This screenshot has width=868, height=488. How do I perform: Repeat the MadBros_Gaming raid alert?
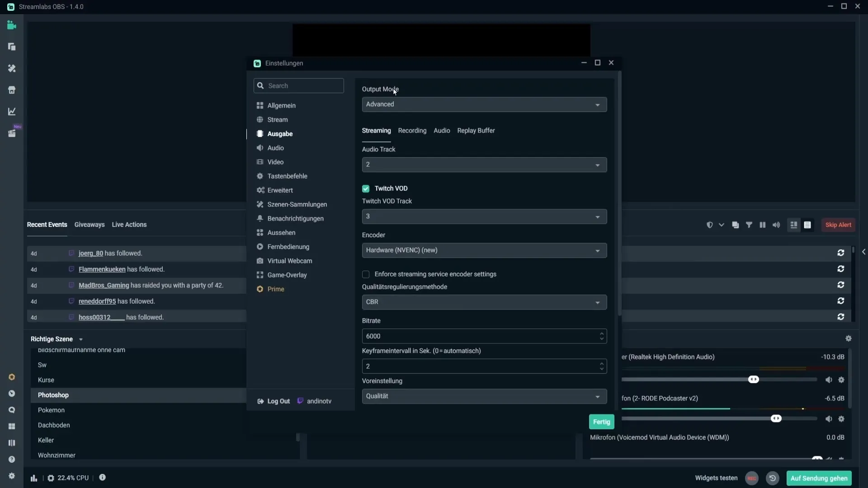(x=841, y=285)
